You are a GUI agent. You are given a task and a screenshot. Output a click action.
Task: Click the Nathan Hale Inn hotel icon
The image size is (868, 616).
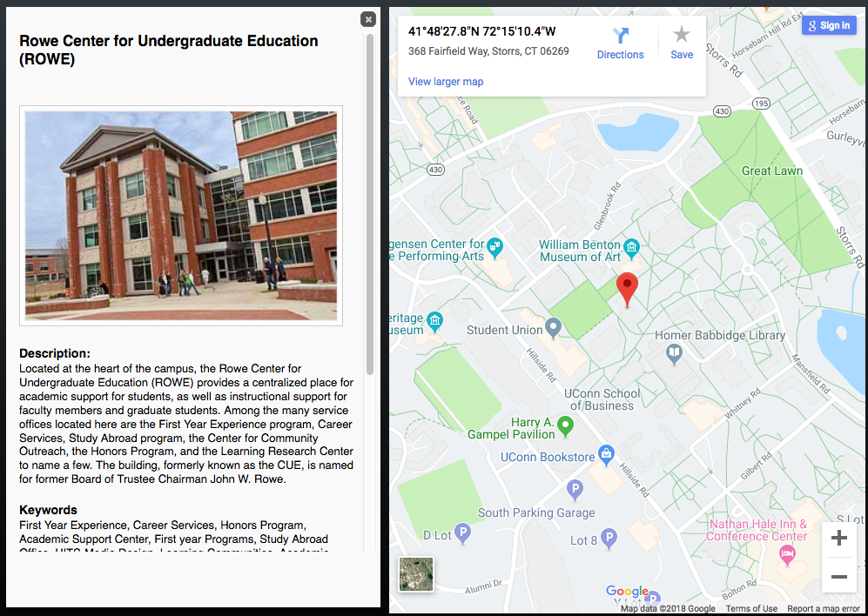click(787, 554)
